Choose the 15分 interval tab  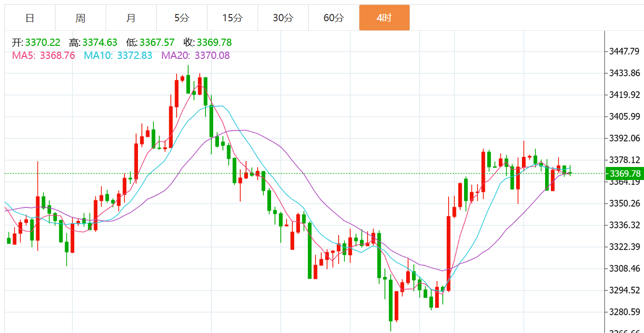point(233,18)
